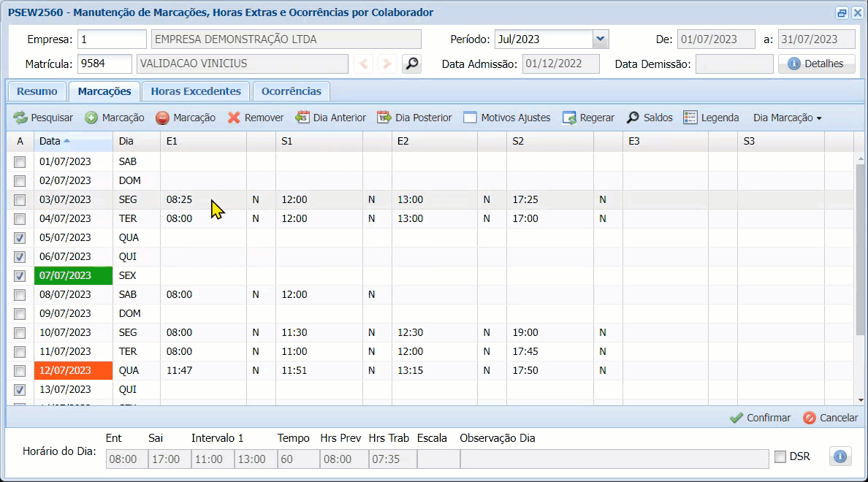Click the employee search magnifier button
868x482 pixels.
(412, 64)
